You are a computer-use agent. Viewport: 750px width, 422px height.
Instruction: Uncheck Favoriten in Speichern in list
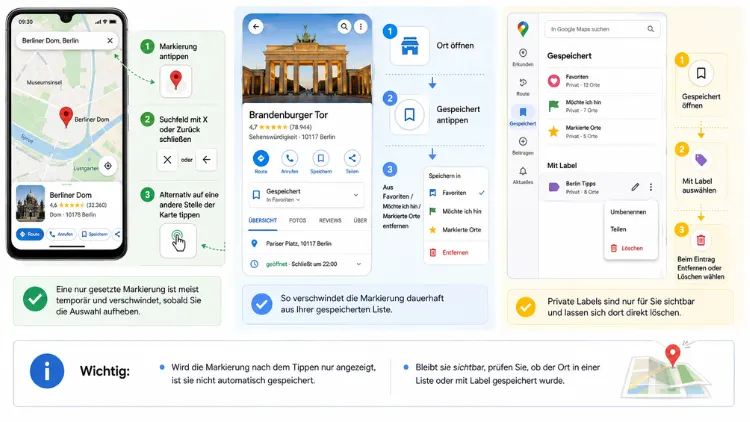456,193
